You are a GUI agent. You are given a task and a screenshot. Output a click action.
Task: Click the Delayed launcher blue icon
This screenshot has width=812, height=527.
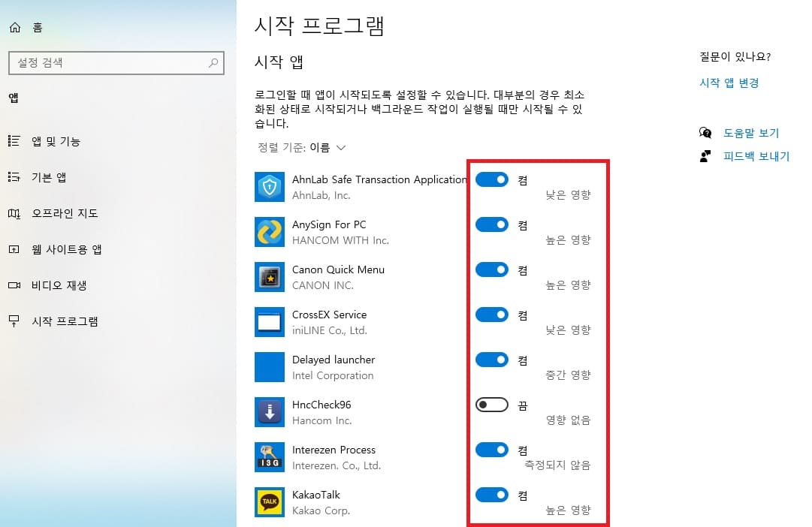(269, 367)
